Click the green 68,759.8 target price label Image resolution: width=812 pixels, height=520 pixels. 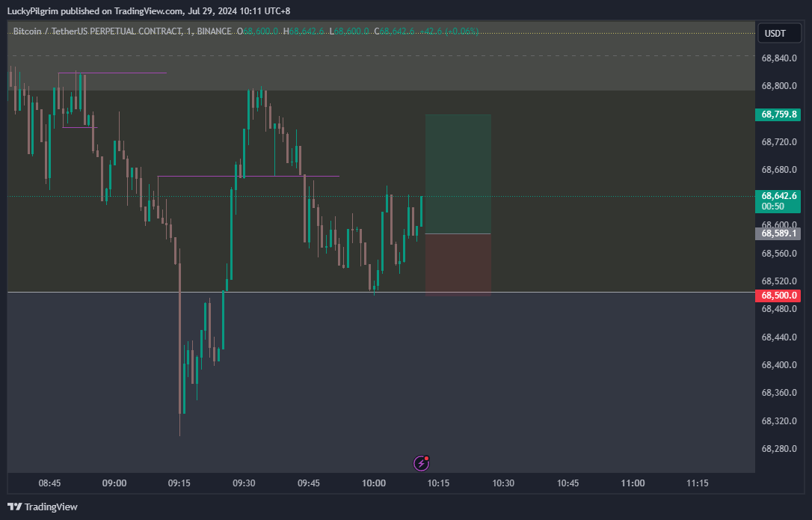point(778,114)
